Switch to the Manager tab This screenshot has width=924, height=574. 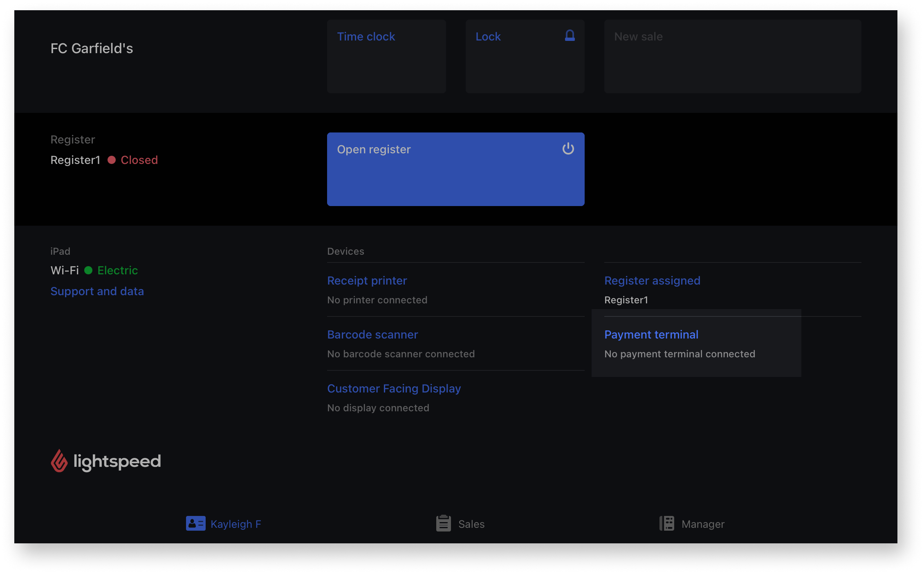pyautogui.click(x=702, y=524)
